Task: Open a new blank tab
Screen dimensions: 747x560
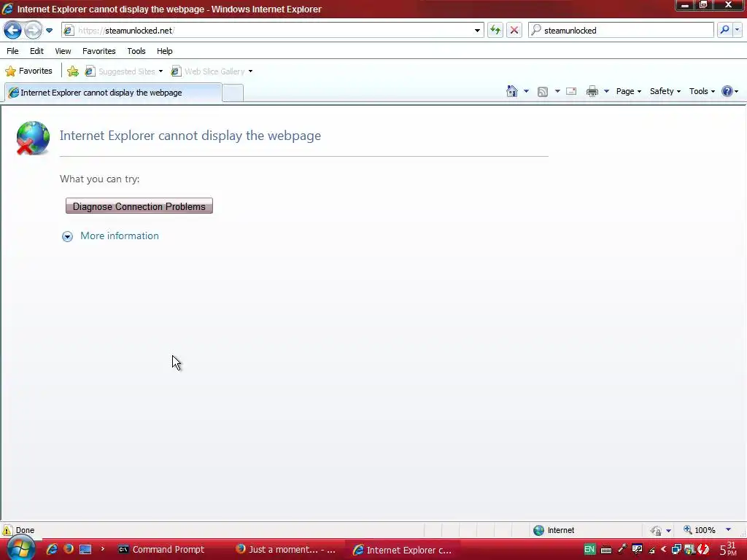Action: 233,93
